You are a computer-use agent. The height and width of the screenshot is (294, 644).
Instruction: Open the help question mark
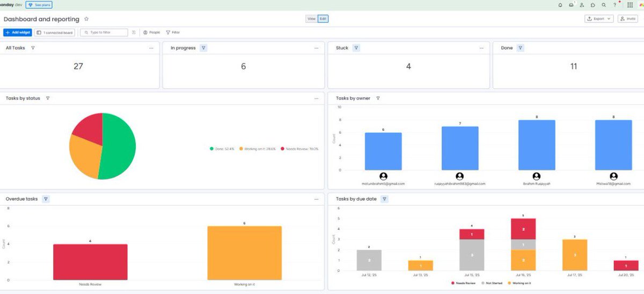coord(615,5)
